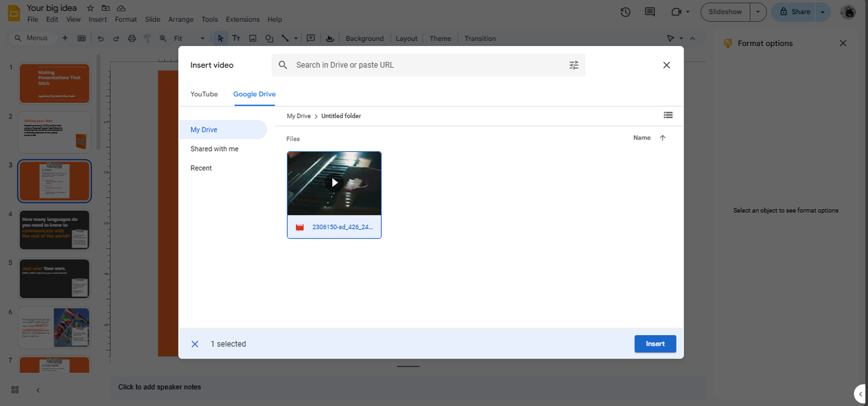Go to My Drive breadcrumb link

[x=298, y=116]
